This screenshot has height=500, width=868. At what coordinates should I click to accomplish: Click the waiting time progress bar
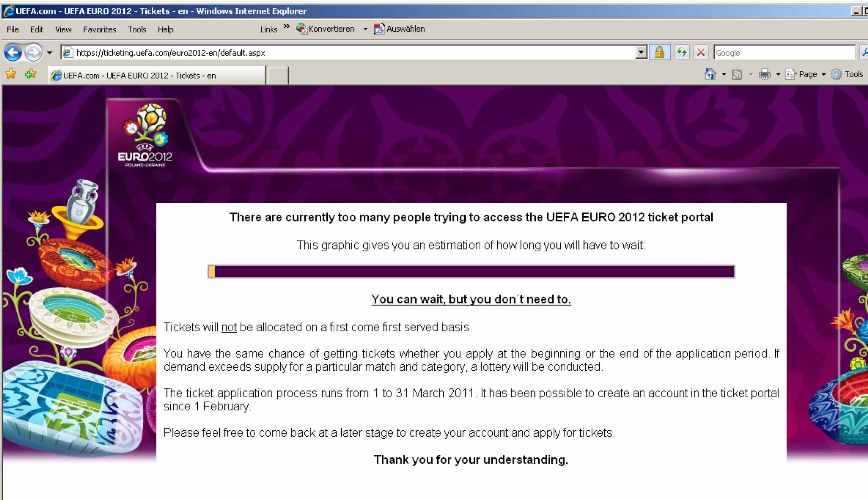pos(471,271)
